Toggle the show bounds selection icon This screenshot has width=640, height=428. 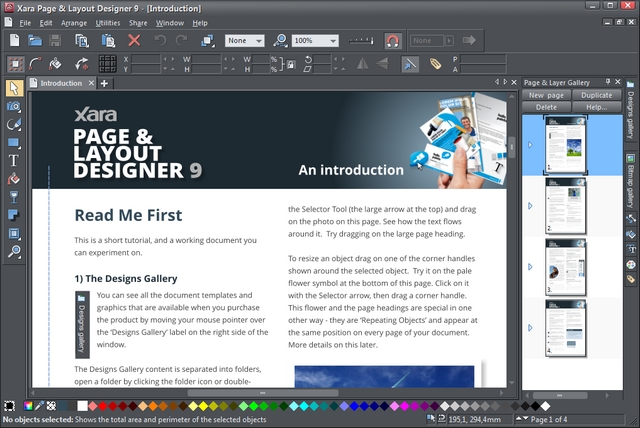point(16,64)
